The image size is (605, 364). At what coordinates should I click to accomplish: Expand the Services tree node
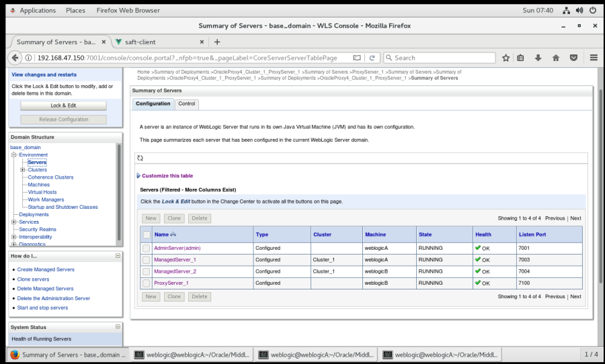pos(14,222)
